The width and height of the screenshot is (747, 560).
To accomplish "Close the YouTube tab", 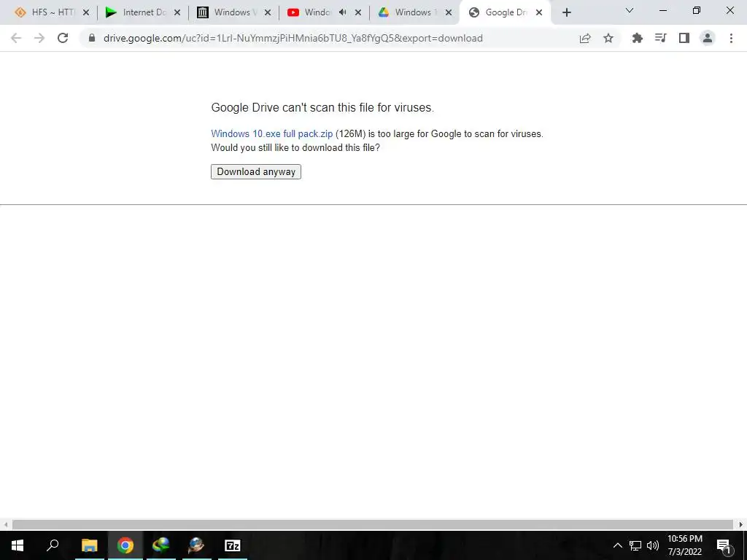I will click(x=358, y=13).
